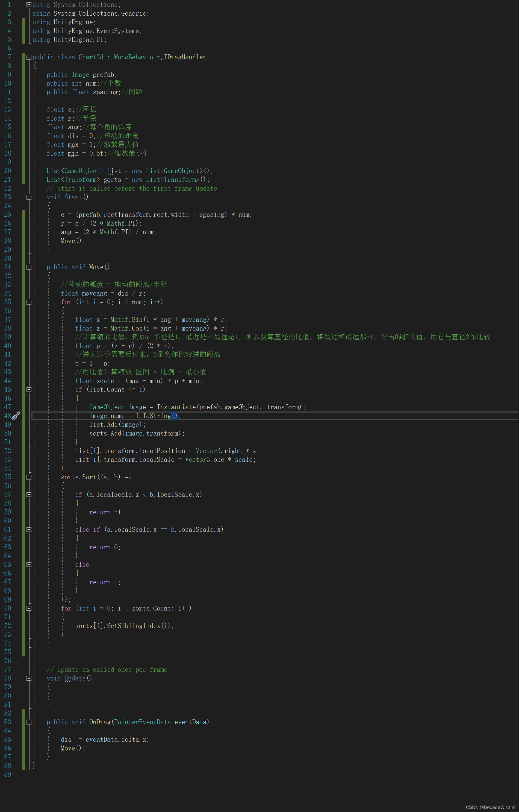
Task: Click 'image.name = i.ToString();' line
Action: click(135, 416)
